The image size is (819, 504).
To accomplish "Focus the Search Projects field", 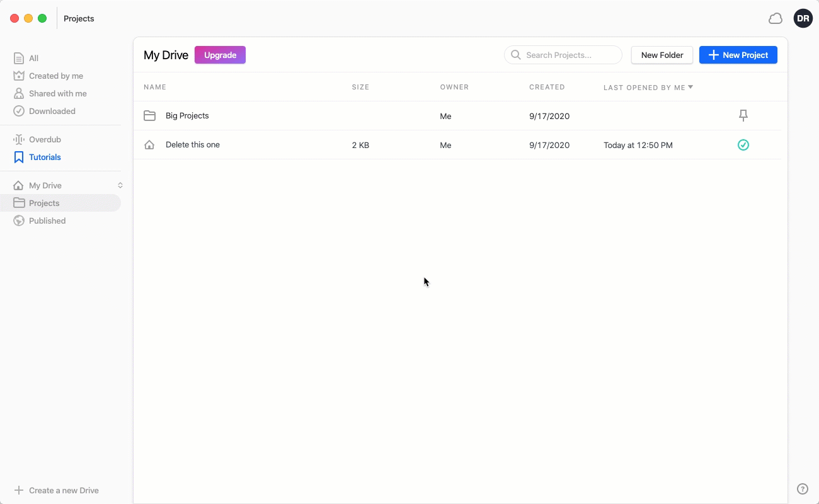I will (x=563, y=55).
